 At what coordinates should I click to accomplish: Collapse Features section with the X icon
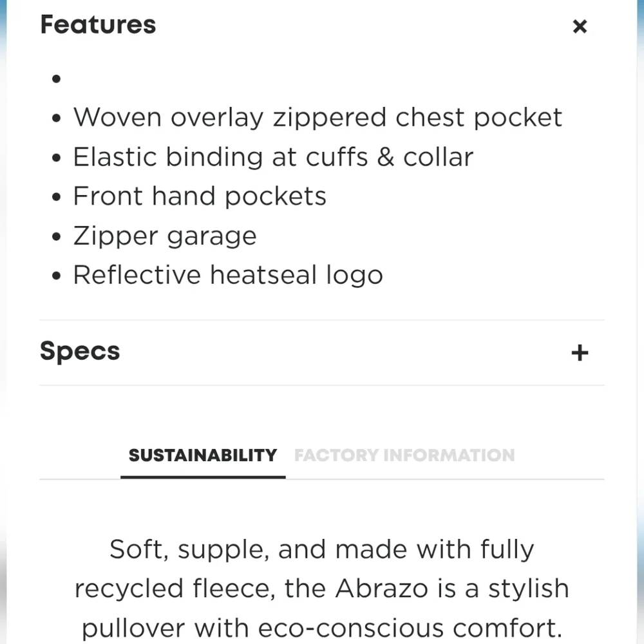(580, 26)
